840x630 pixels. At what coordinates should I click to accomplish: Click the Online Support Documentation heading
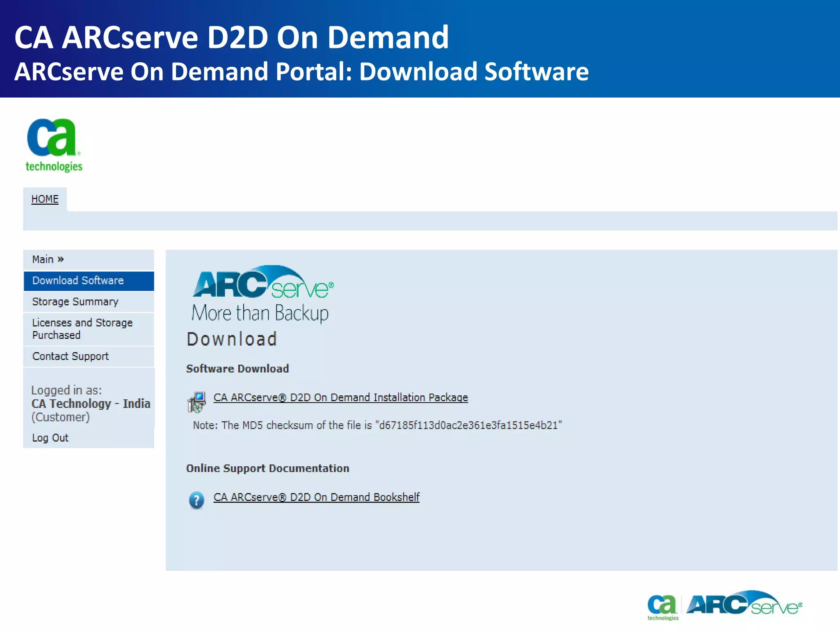pos(267,468)
